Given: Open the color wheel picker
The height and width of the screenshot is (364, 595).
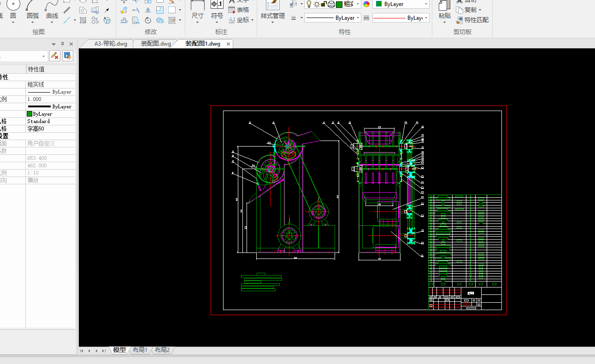Looking at the screenshot, I should 366,4.
